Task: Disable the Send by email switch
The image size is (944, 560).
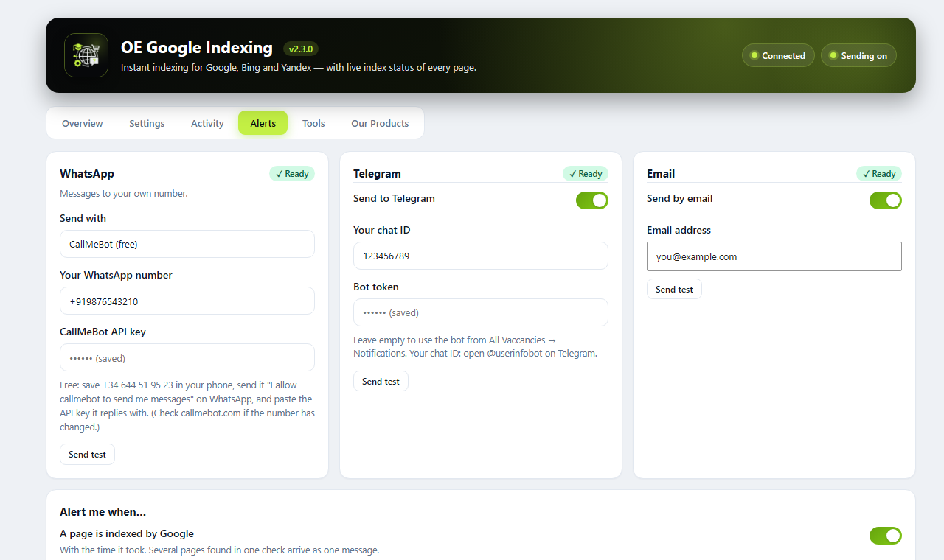Action: coord(886,200)
